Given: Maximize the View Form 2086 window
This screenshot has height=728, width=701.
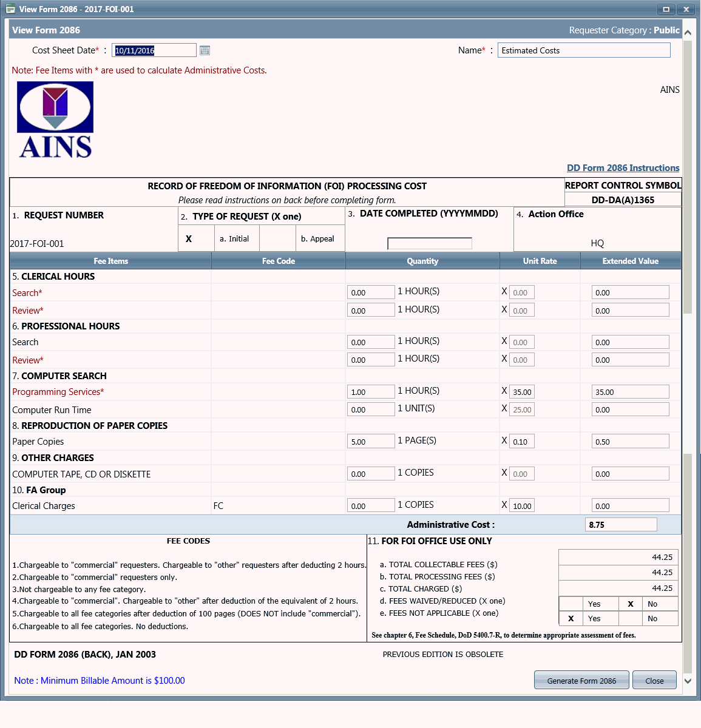Looking at the screenshot, I should click(666, 9).
